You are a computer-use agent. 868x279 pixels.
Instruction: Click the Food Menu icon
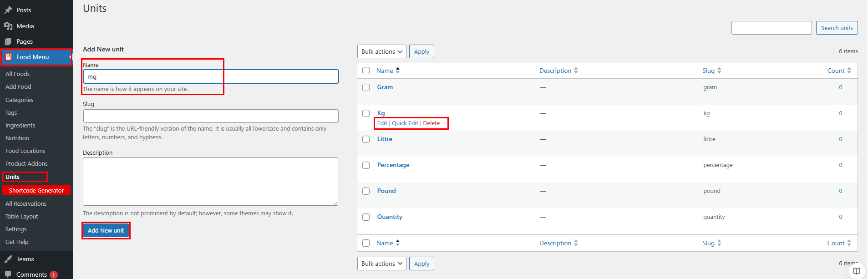click(x=8, y=57)
